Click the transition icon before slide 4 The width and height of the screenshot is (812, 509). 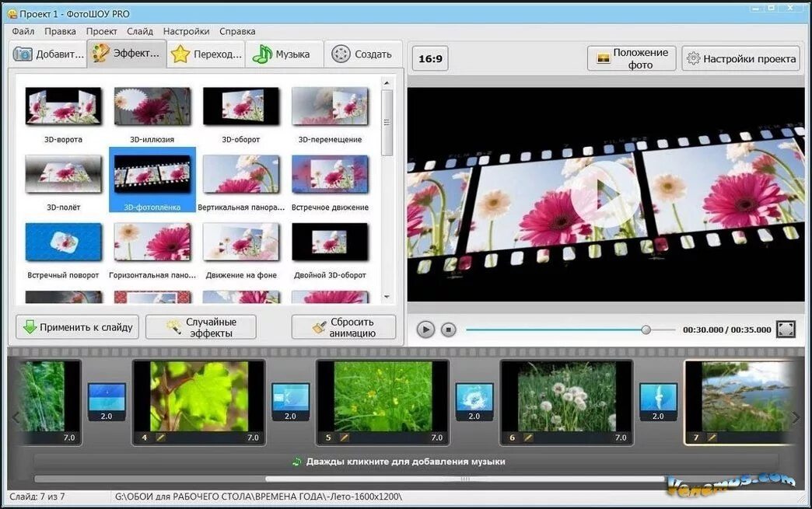[x=107, y=402]
